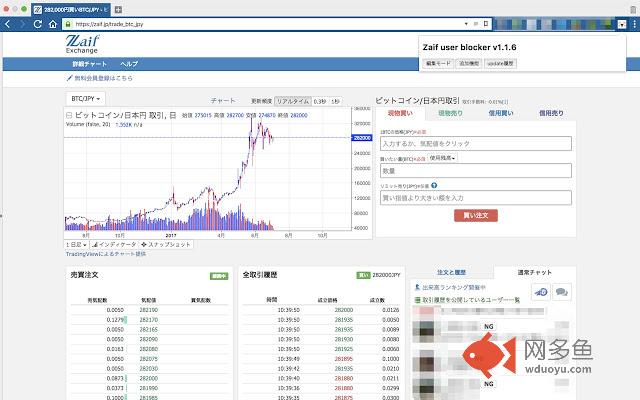Collapse the chart legend with the minus box

pos(69,116)
